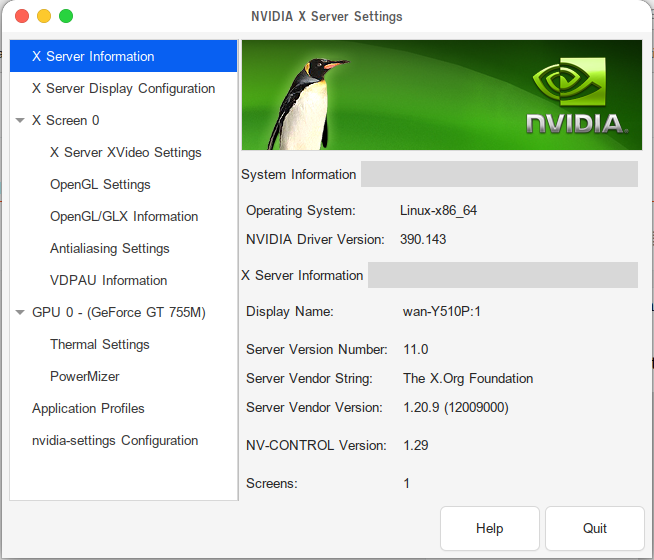Click the Quit button
654x560 pixels.
pyautogui.click(x=595, y=528)
